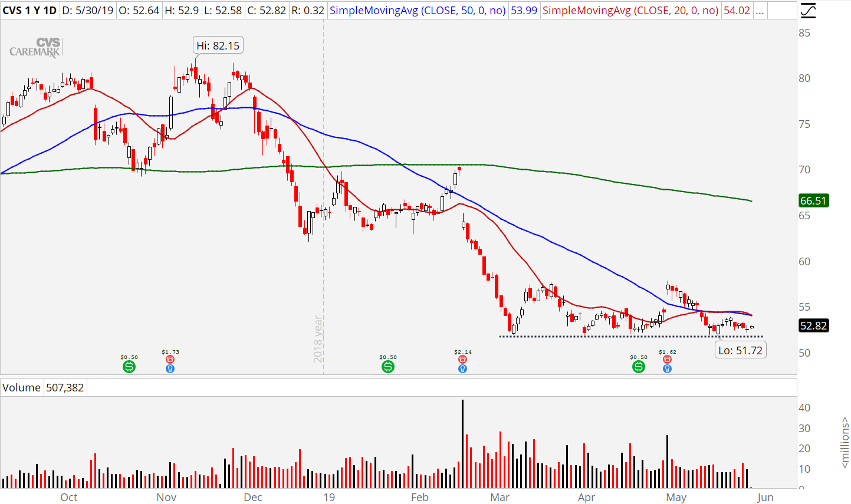This screenshot has height=504, width=851.
Task: Click the "Mar" time axis label
Action: [x=500, y=498]
